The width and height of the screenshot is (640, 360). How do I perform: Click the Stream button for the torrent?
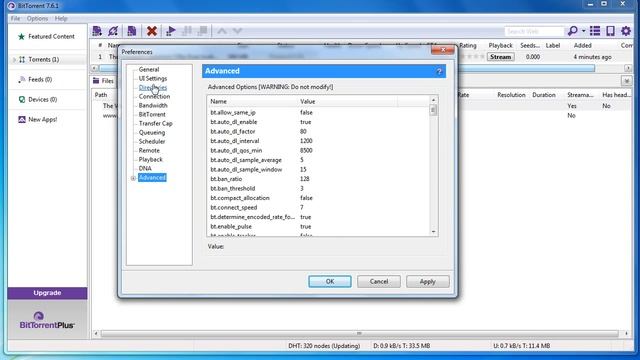[500, 57]
